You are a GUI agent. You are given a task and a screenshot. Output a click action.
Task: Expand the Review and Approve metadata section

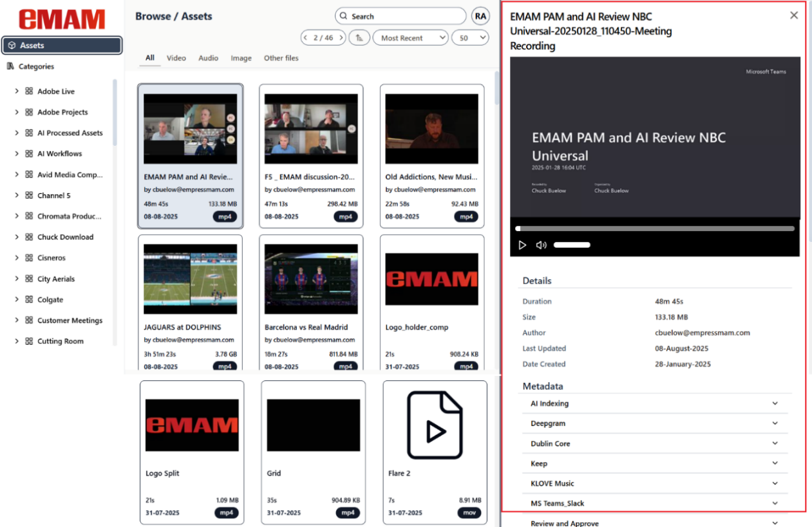[655, 523]
